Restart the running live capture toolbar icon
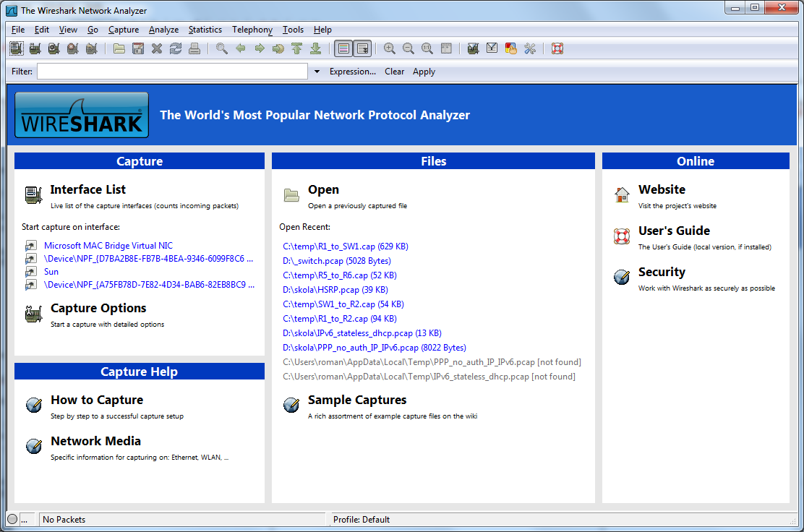The image size is (804, 532). coord(92,48)
